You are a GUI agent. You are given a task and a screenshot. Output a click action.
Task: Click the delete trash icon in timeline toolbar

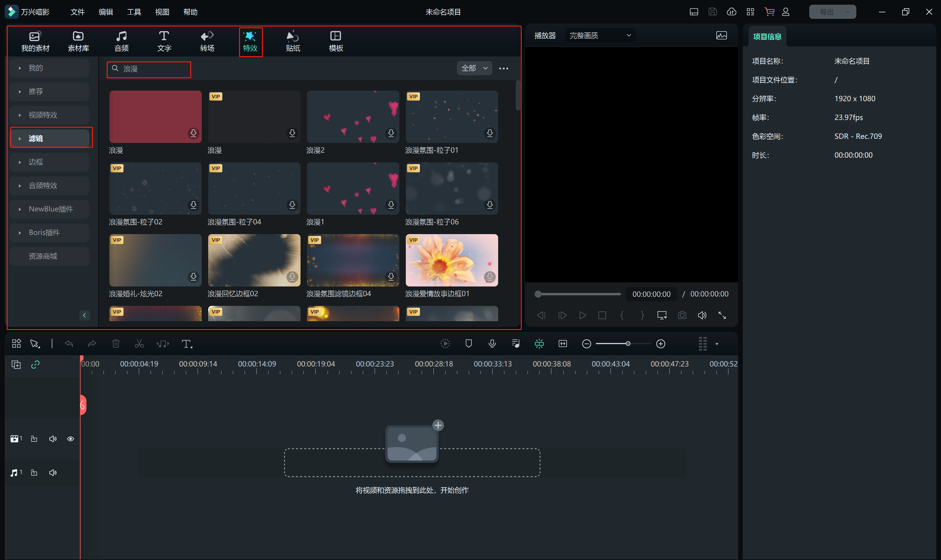pyautogui.click(x=116, y=344)
